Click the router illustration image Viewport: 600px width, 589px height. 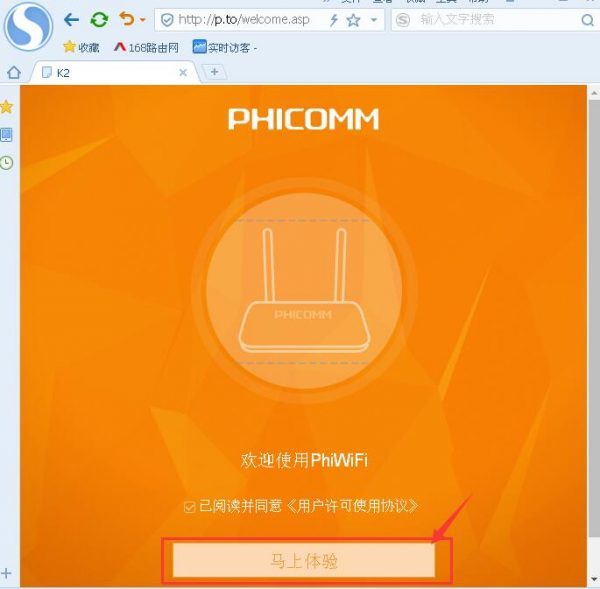pyautogui.click(x=304, y=291)
